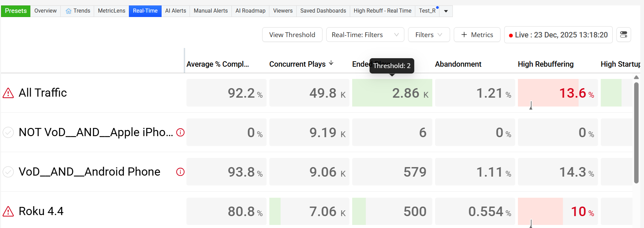This screenshot has width=644, height=228.
Task: Open info icon for VoD Android Phone row
Action: (x=180, y=172)
